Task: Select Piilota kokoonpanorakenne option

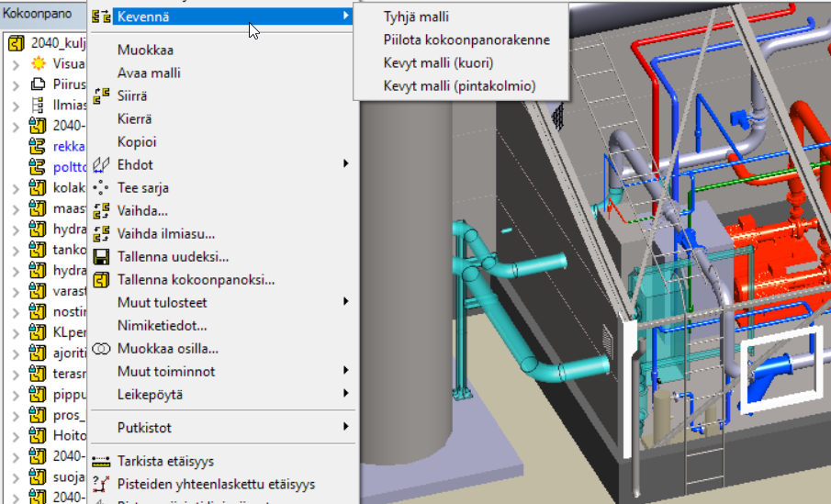Action: tap(466, 39)
